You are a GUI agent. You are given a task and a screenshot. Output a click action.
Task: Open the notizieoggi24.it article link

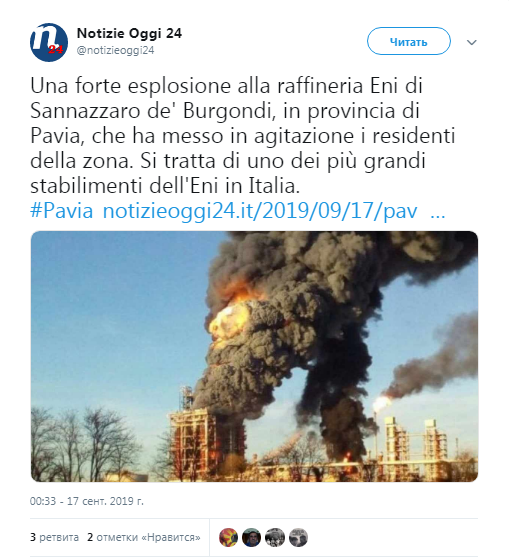(260, 210)
